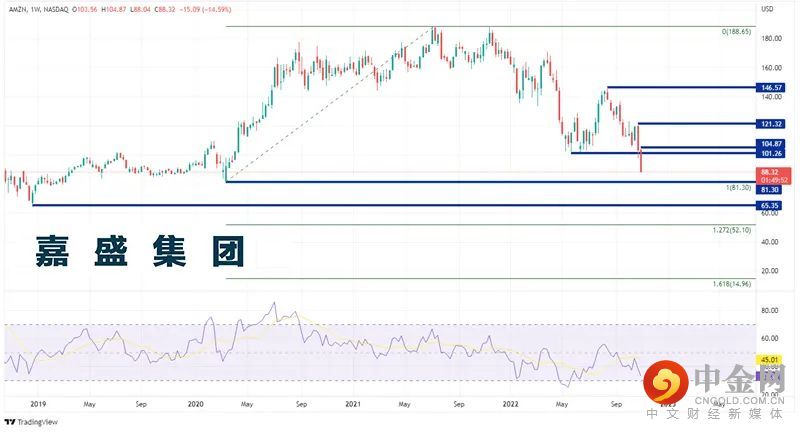Click the 60.00 RSI axis tick
The image size is (800, 432).
click(769, 338)
